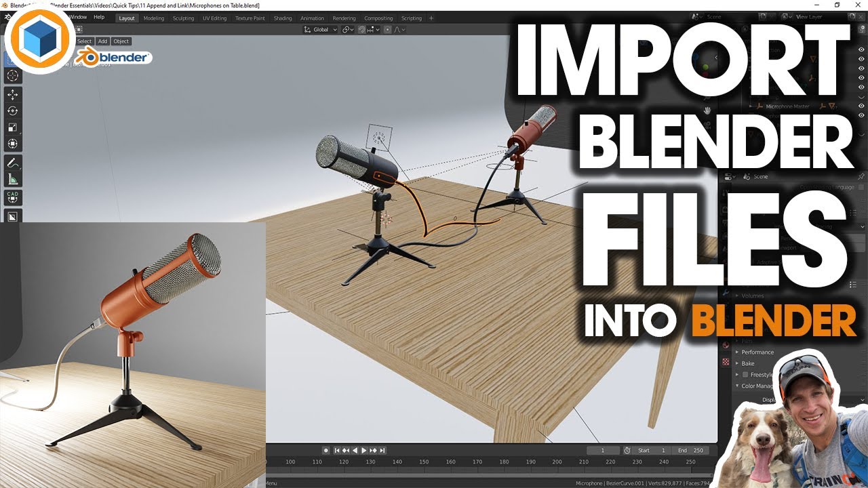Click the preview range clock icon
This screenshot has height=488, width=868.
click(627, 450)
